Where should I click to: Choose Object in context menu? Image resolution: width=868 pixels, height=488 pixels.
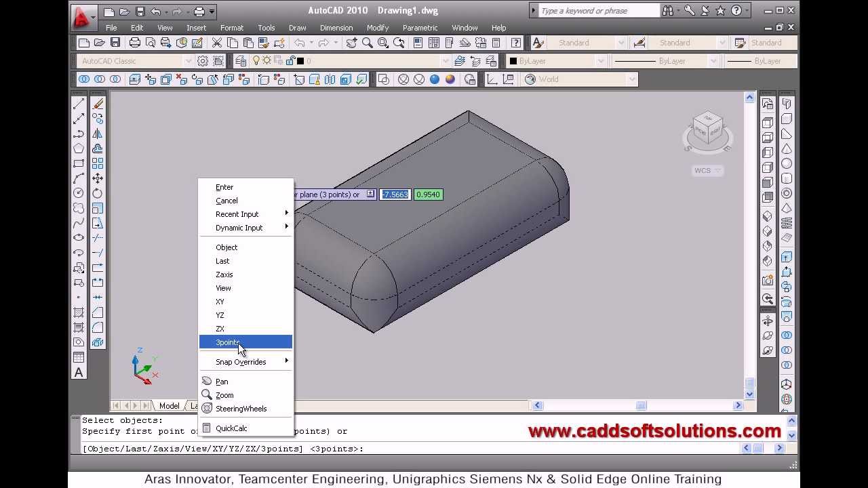(245, 247)
